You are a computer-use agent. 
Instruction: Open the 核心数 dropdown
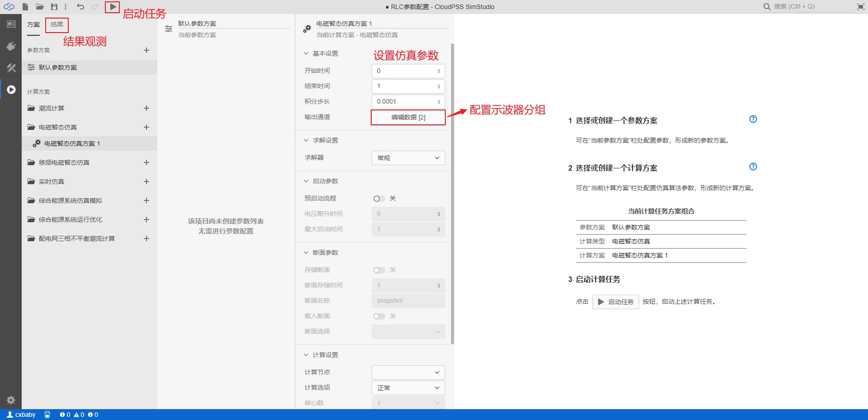[408, 403]
